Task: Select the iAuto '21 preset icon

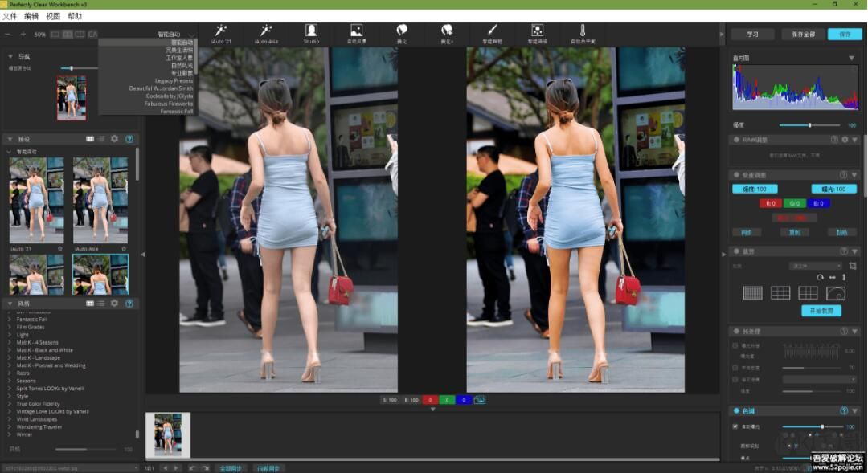Action: tap(220, 31)
